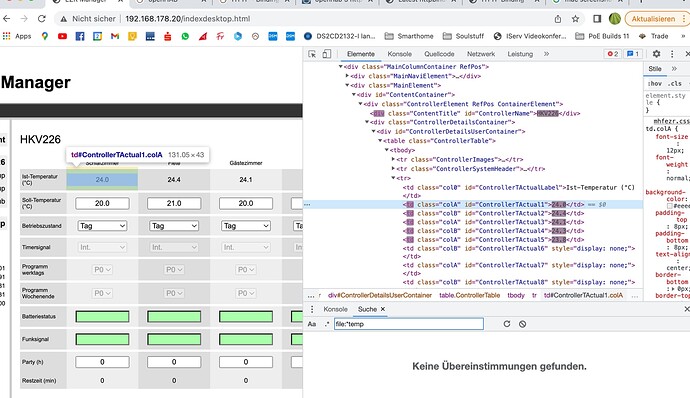Switch to the Konsole tab in drawer
Viewport: 690px width, 398px height.
click(x=335, y=309)
